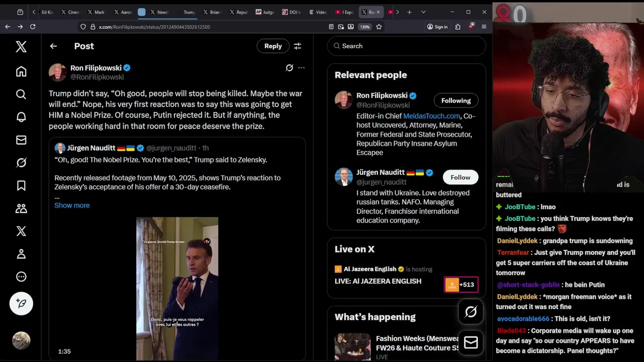Click avocadorable666 chat username
The height and width of the screenshot is (362, 644).
(x=523, y=319)
